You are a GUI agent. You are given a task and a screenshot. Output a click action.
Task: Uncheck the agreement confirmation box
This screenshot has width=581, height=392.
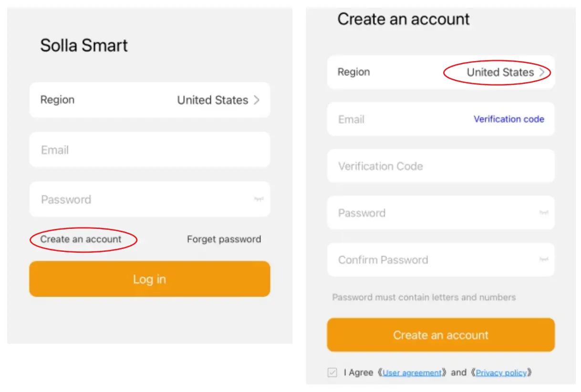tap(332, 372)
